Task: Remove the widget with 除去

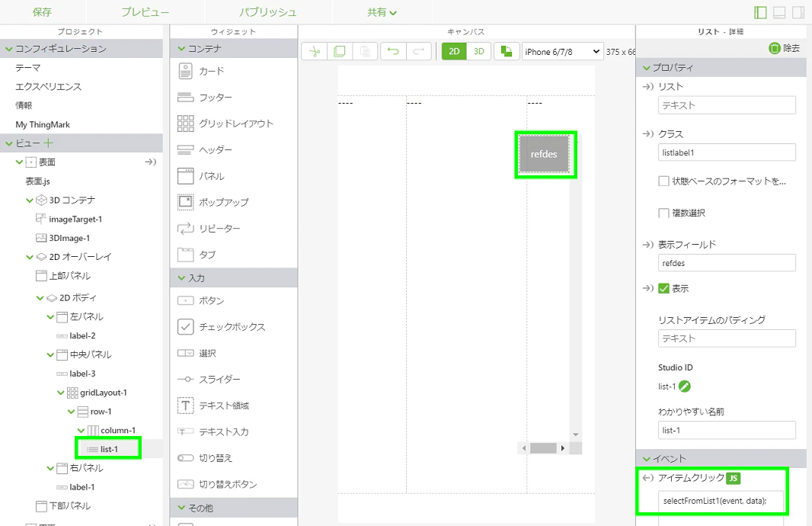Action: pos(785,48)
